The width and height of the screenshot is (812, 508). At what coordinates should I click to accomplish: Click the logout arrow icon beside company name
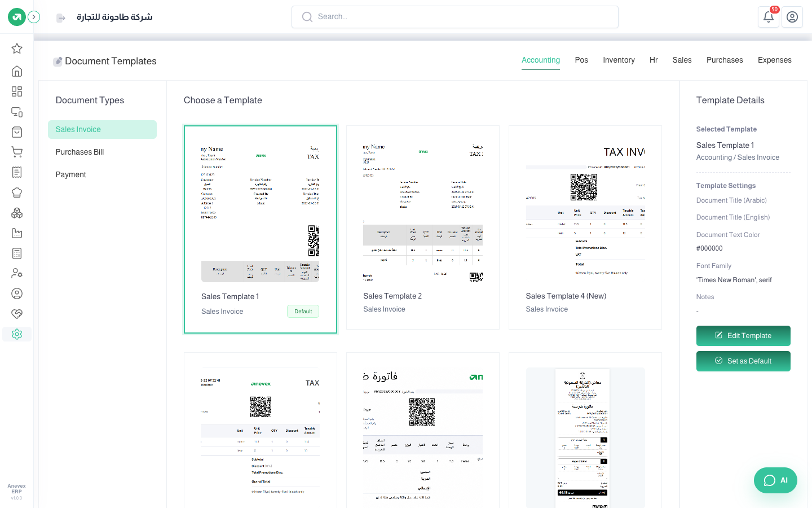click(61, 18)
